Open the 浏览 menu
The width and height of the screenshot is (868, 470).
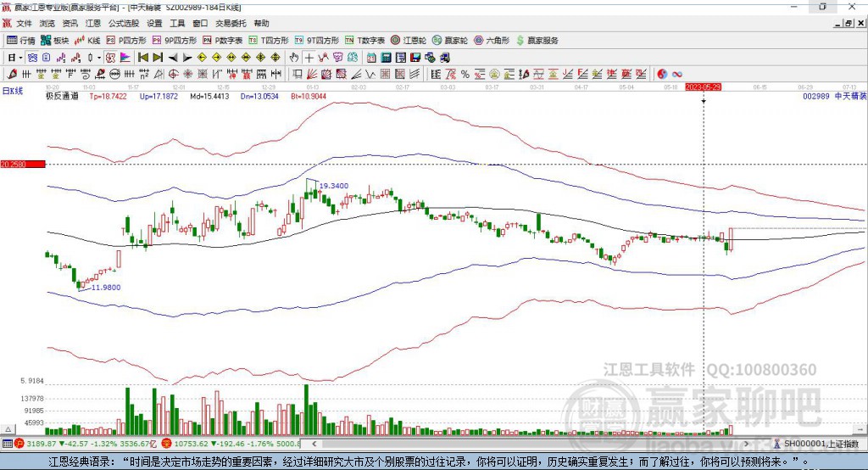(x=47, y=23)
